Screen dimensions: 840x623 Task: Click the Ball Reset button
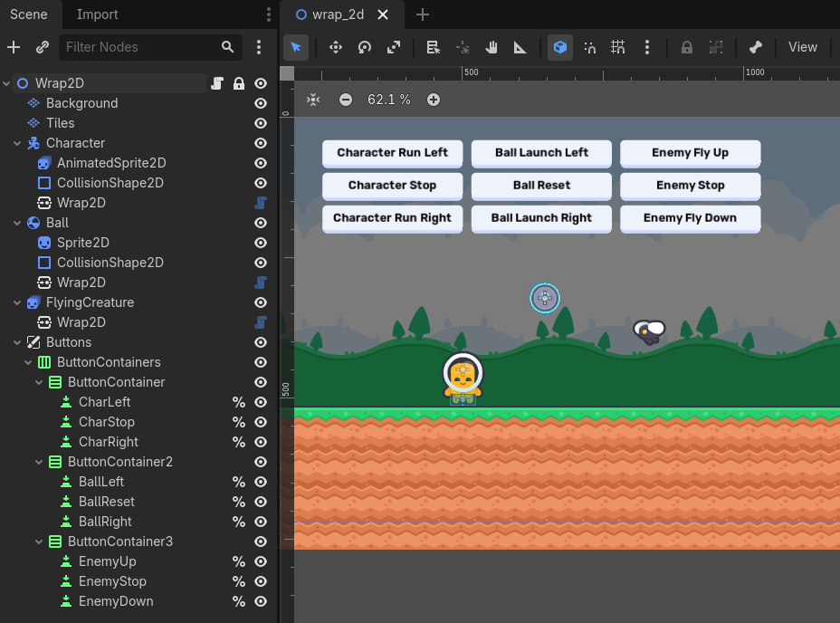541,186
